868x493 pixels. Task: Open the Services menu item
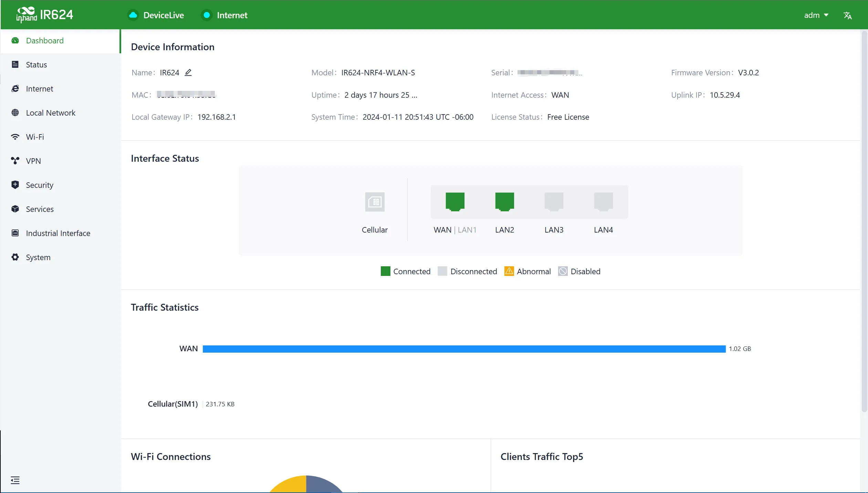[60, 209]
